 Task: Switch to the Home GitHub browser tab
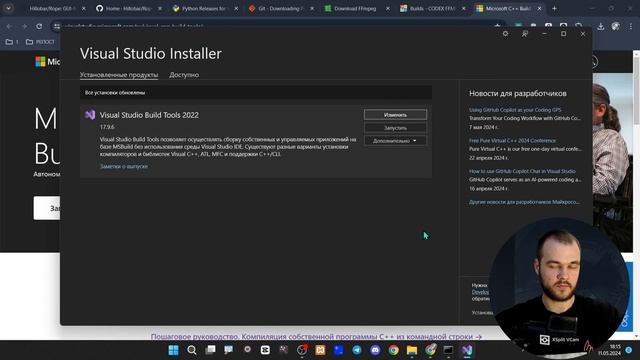(x=128, y=8)
